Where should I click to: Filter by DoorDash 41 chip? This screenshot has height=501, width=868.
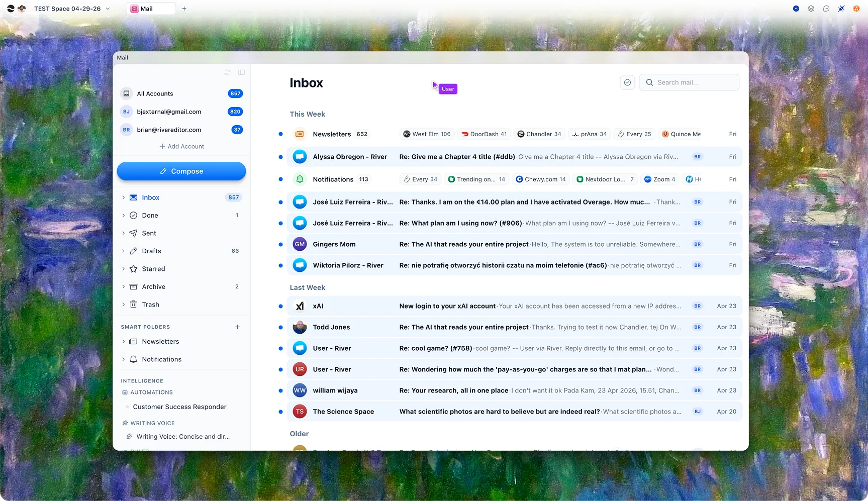tap(484, 134)
